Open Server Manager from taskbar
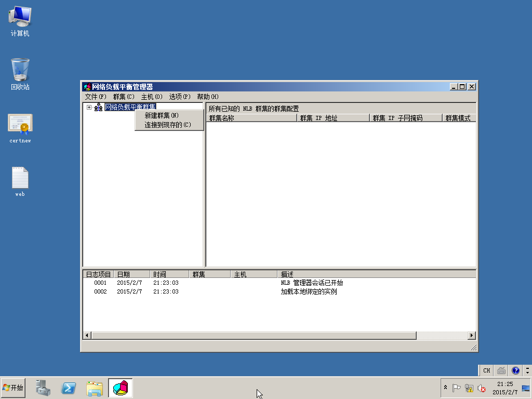Viewport: 532px width, 399px height. [x=43, y=388]
